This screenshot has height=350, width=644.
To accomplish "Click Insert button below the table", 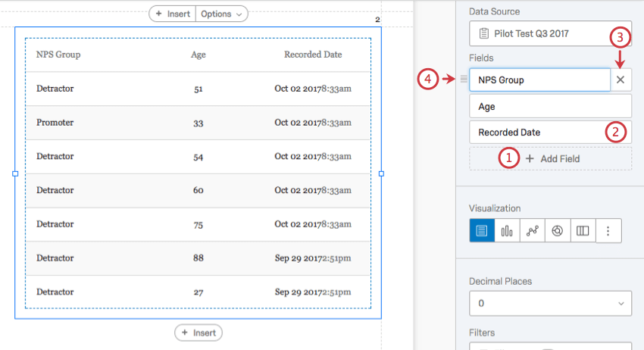I will tap(199, 333).
